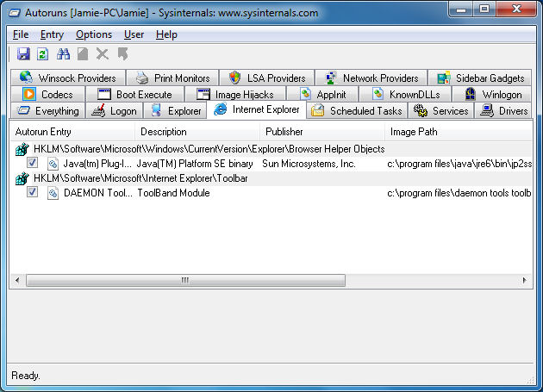Open the Entry menu
The width and height of the screenshot is (543, 392).
coord(52,34)
